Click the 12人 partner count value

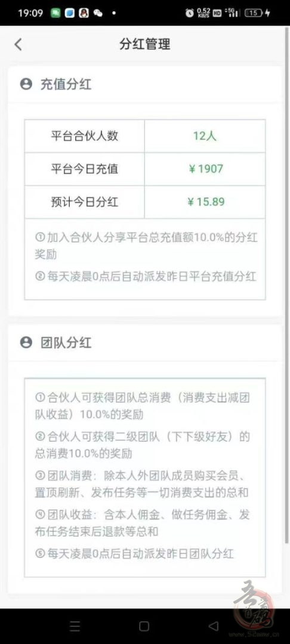coord(205,136)
